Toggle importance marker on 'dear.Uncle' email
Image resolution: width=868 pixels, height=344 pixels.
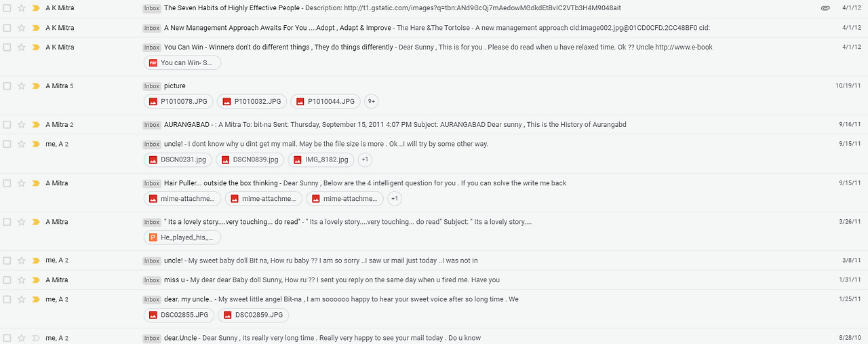pos(36,338)
